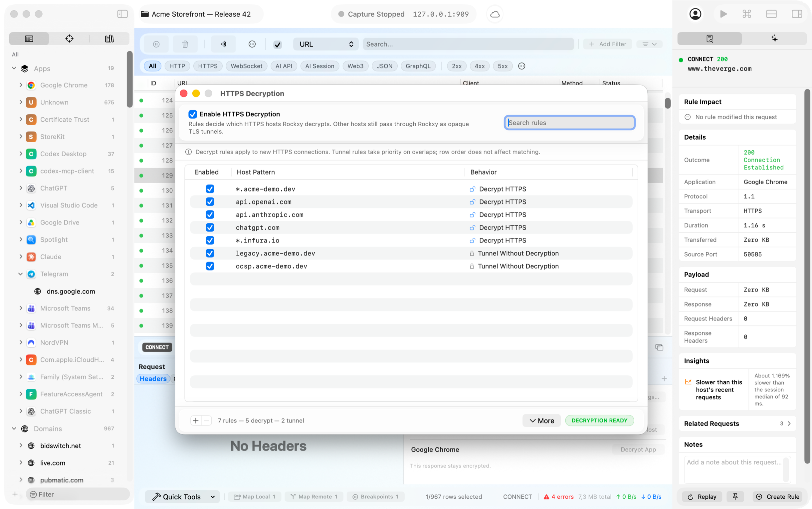
Task: Disable the chatgpt.com rule checkbox
Action: pyautogui.click(x=210, y=227)
